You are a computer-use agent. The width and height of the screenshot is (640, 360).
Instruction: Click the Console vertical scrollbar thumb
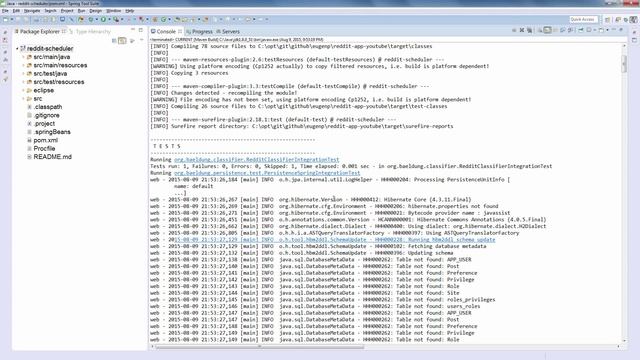[x=624, y=64]
